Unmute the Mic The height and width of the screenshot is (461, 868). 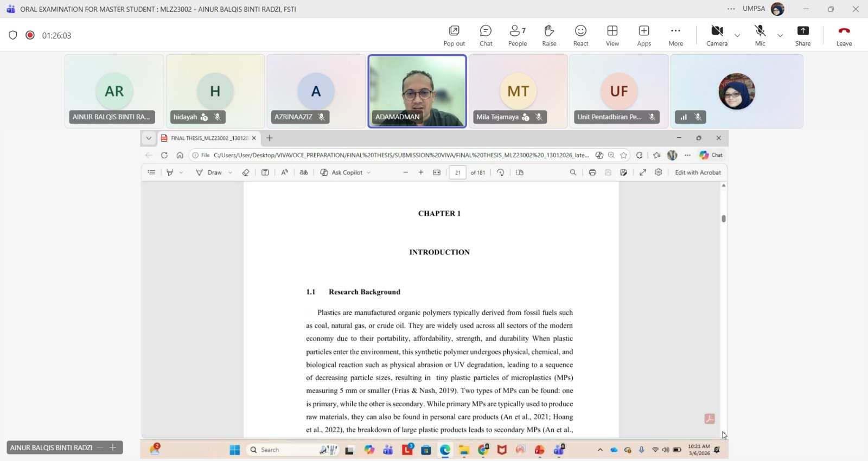[760, 36]
